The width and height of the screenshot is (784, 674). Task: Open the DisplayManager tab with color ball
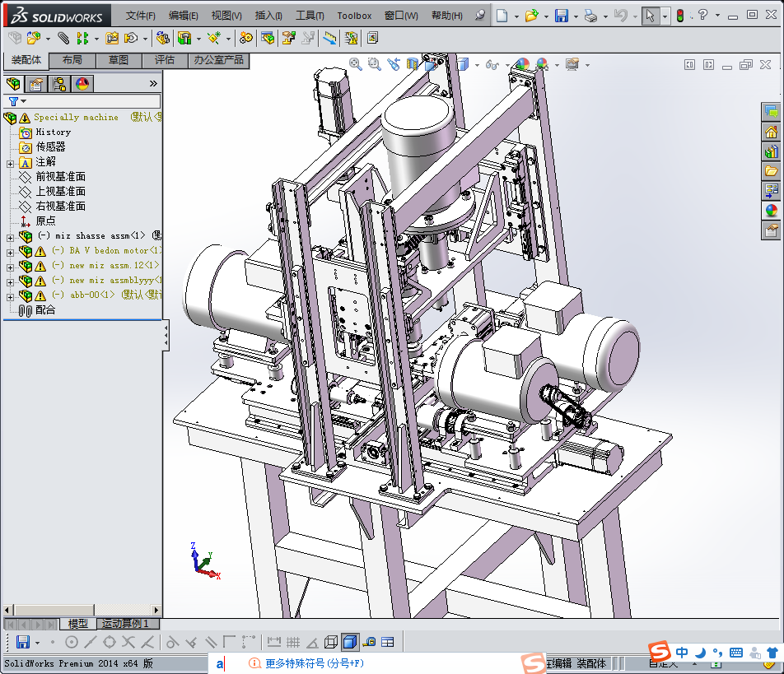click(82, 83)
